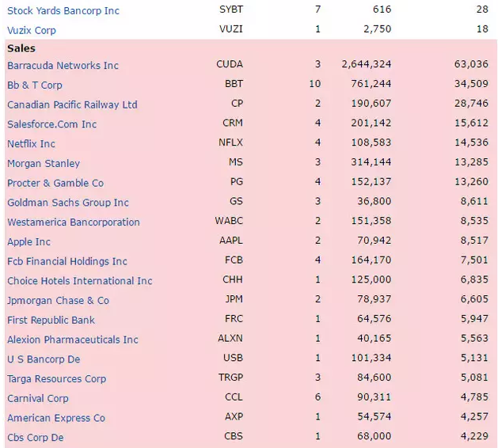Open the Choice Hotels International Inc link
This screenshot has height=448, width=498.
click(80, 281)
